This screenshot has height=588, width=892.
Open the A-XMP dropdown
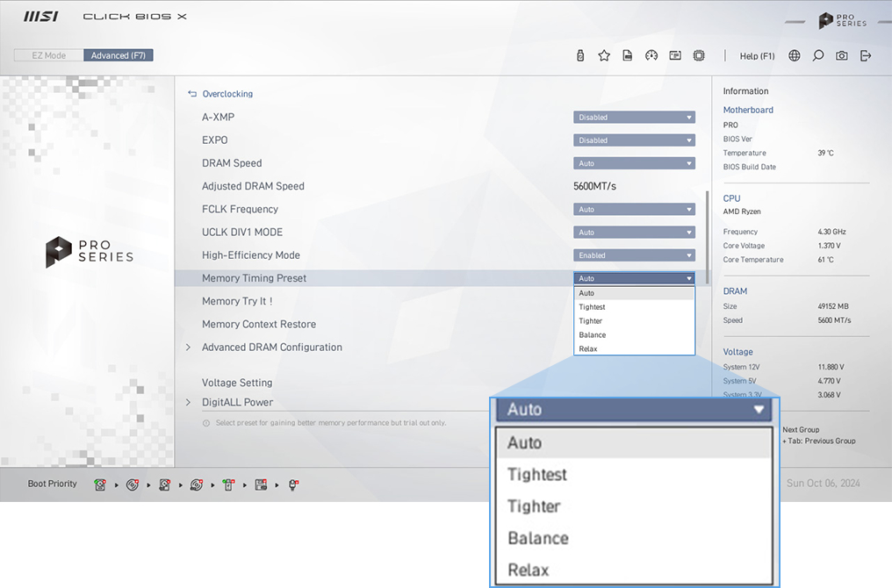634,118
